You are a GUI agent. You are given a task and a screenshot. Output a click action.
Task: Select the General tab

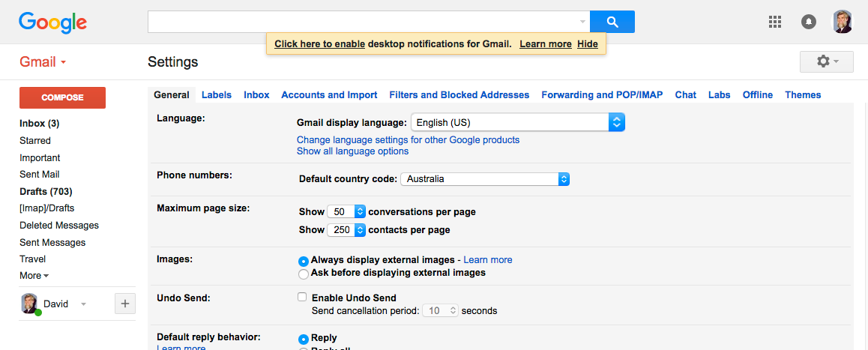(172, 94)
